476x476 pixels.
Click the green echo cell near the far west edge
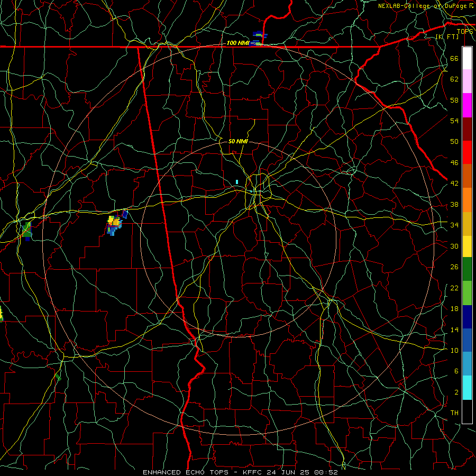click(27, 231)
